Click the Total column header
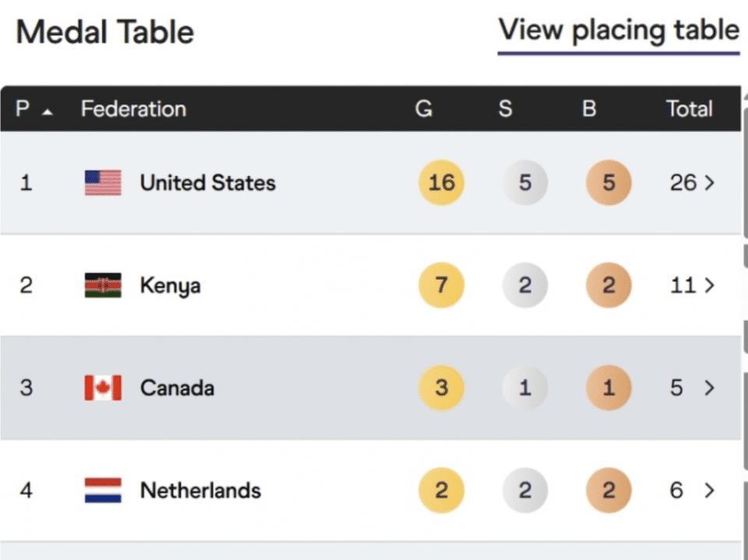Image resolution: width=748 pixels, height=560 pixels. tap(689, 109)
